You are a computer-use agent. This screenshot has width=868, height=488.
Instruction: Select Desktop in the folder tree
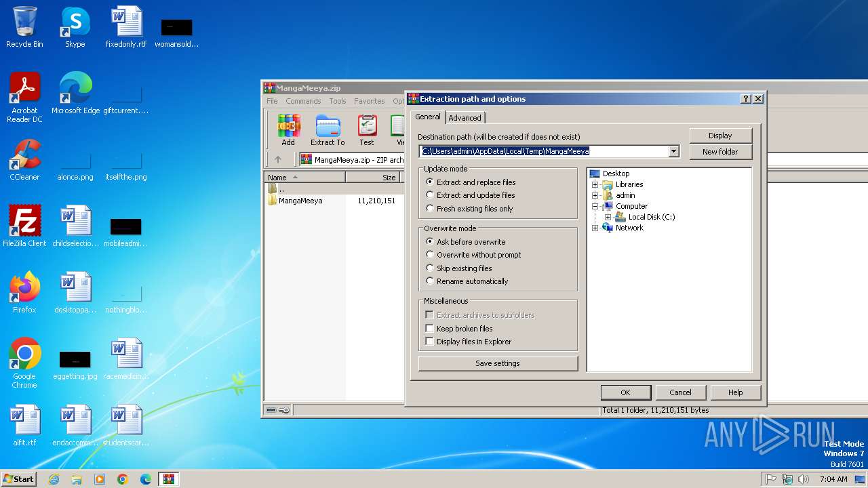point(610,174)
